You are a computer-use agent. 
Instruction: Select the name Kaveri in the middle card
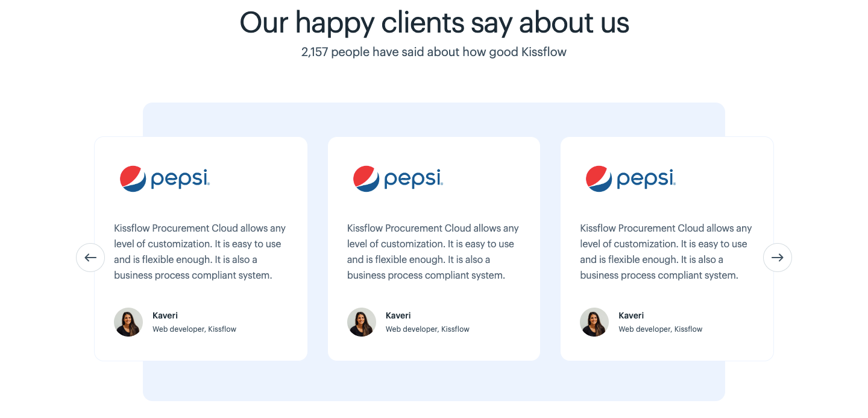pyautogui.click(x=398, y=315)
